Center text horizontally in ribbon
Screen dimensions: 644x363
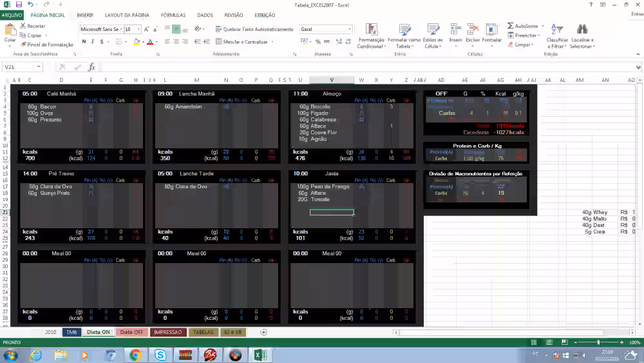point(176,41)
